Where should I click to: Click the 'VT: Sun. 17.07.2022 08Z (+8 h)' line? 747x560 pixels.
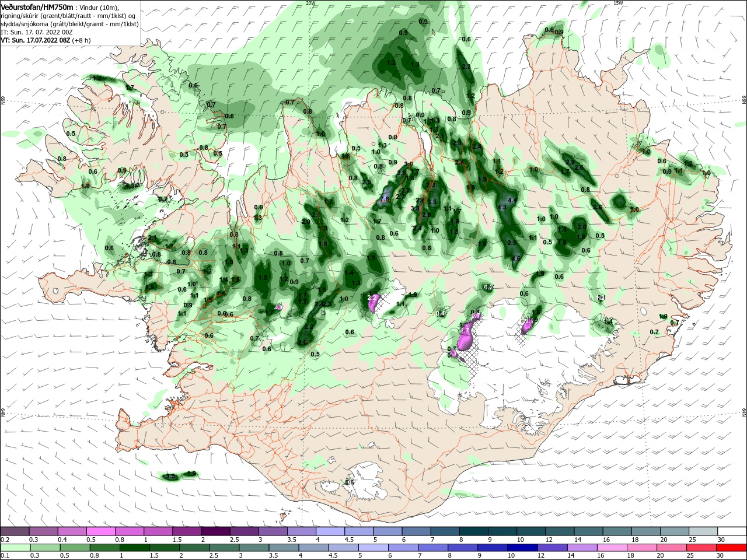(46, 40)
